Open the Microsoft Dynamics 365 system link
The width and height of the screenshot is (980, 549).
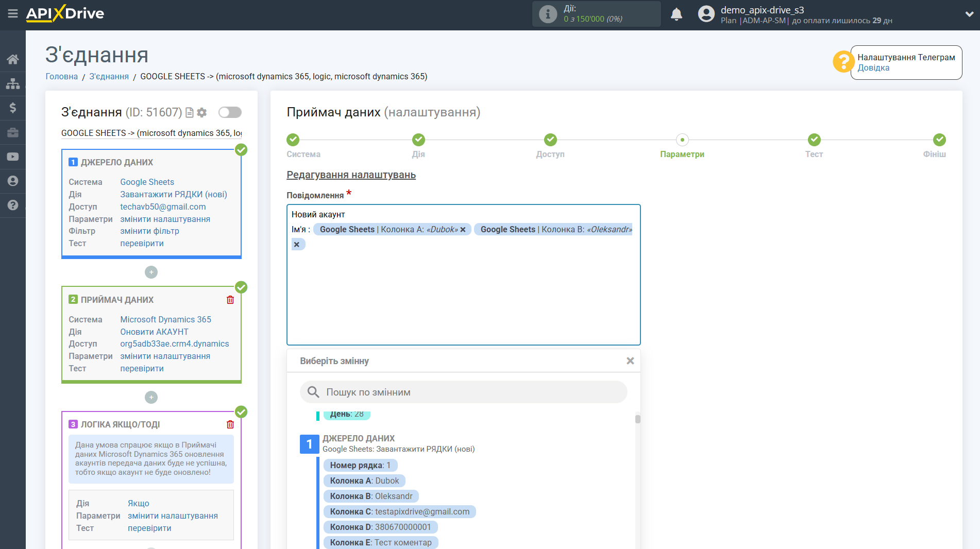pos(166,319)
